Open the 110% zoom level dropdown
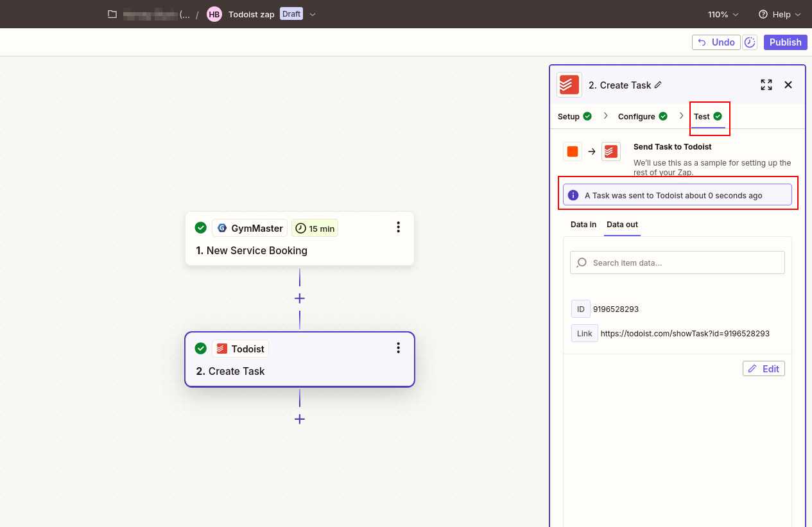Screen dimensions: 812x527 723,14
